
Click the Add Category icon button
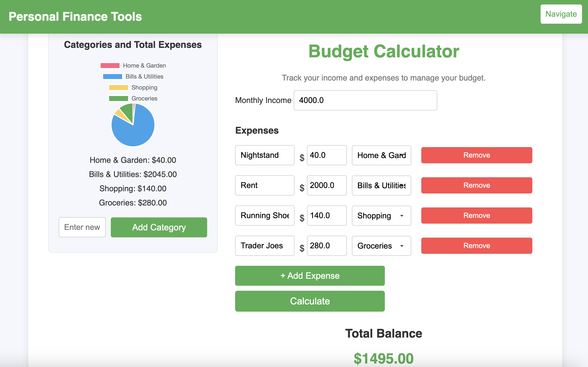[x=159, y=227]
